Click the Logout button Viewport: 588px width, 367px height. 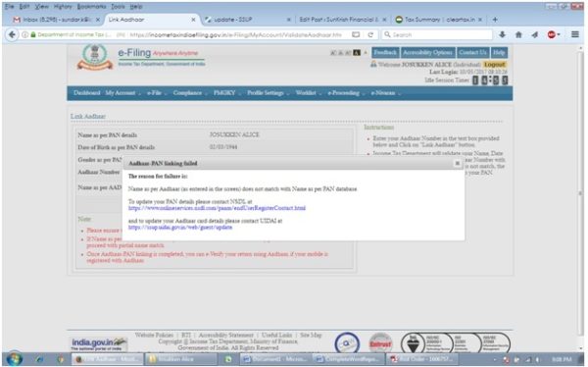tap(495, 64)
